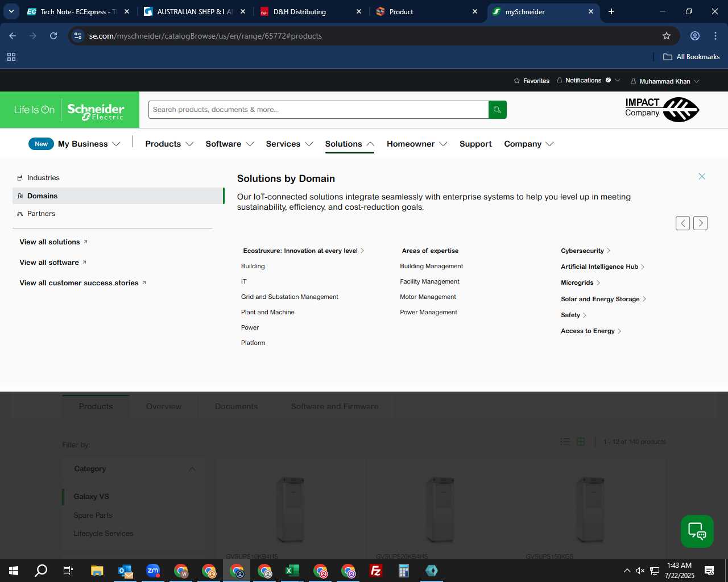
Task: Open the Building Management link
Action: [432, 266]
